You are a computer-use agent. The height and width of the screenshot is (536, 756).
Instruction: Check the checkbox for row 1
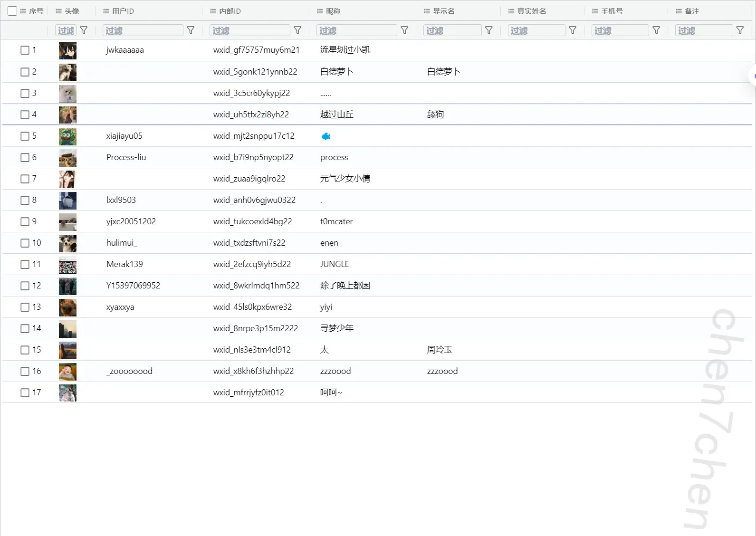click(x=25, y=50)
